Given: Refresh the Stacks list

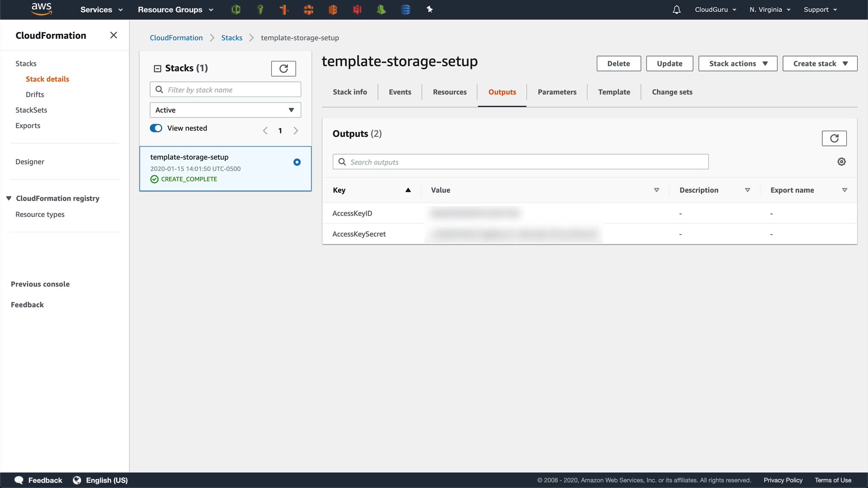Looking at the screenshot, I should coord(283,69).
